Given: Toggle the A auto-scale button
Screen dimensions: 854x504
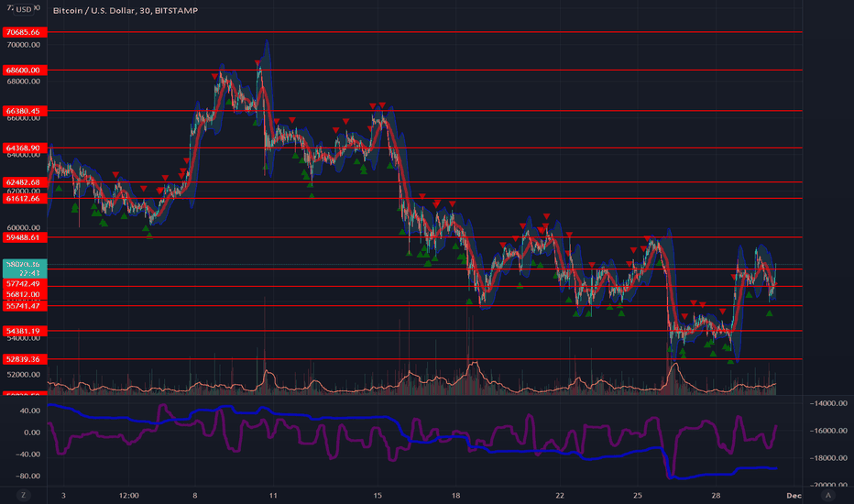Looking at the screenshot, I should pyautogui.click(x=827, y=495).
